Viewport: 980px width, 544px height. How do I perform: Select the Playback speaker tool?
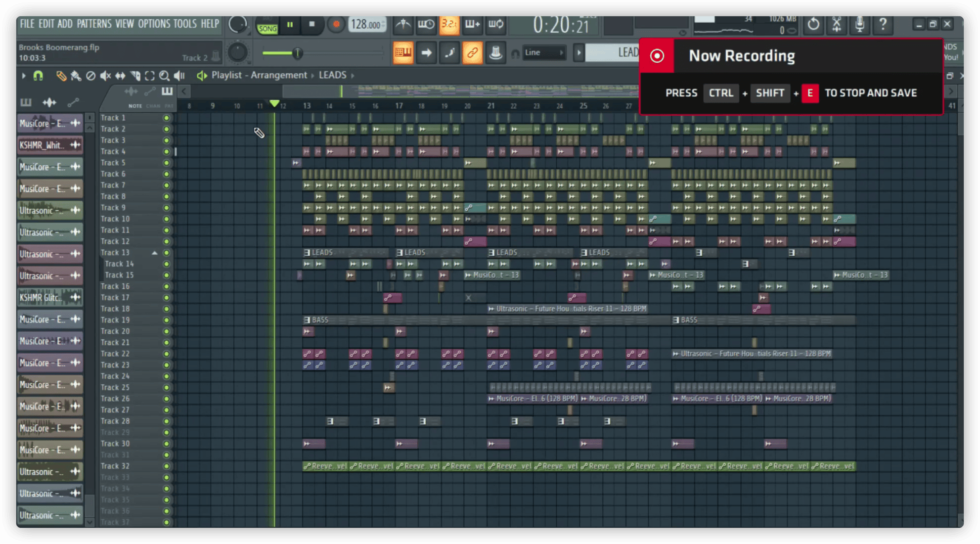[179, 76]
